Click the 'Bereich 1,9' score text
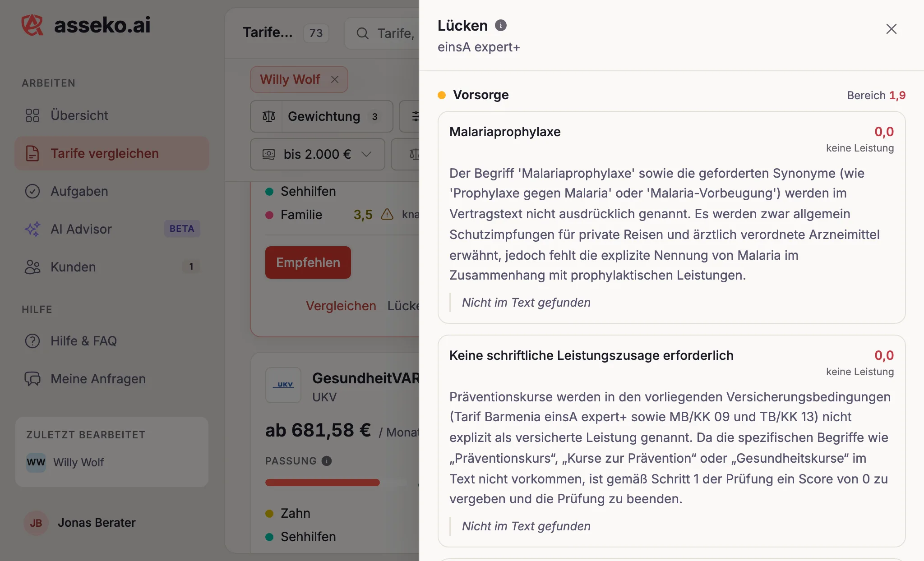The width and height of the screenshot is (924, 561). [x=876, y=95]
